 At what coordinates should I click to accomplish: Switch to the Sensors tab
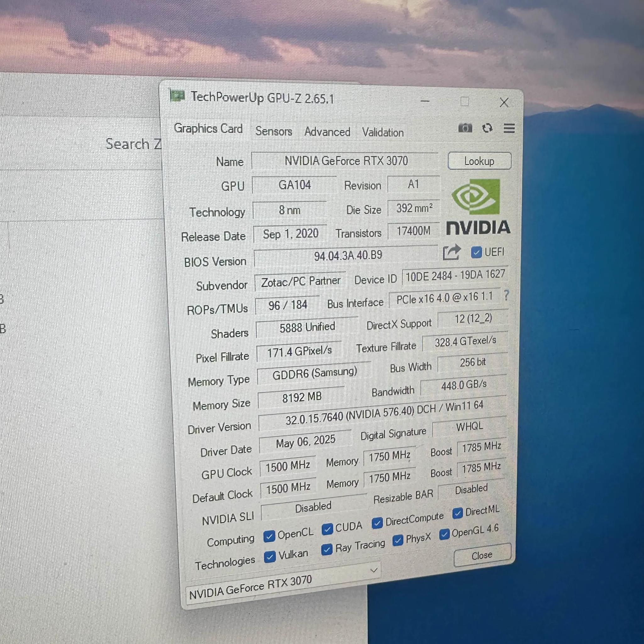(x=274, y=131)
